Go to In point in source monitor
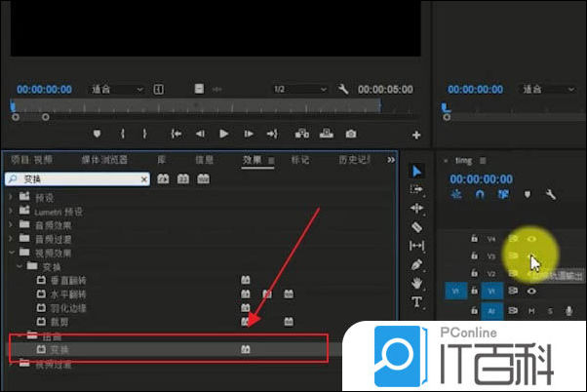Viewport: 587px width, 392px height. [x=176, y=134]
